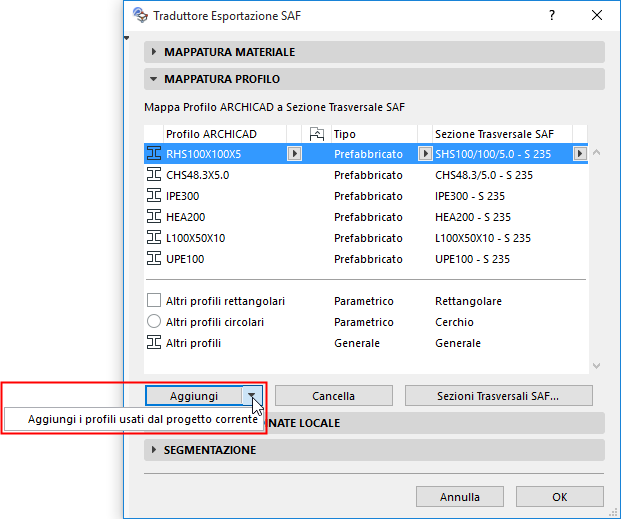Screen dimensions: 621x519
Task: Click Prefabbricato in the IPE300 row
Action: pos(368,196)
